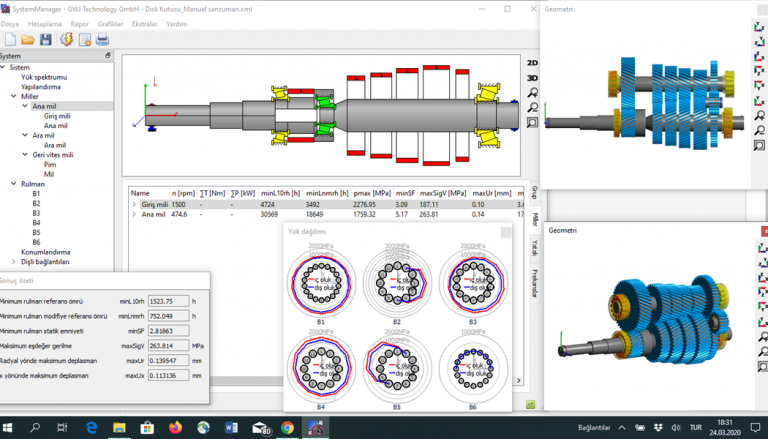Click the minL10rh [h] column header
The width and height of the screenshot is (768, 439).
pos(280,193)
